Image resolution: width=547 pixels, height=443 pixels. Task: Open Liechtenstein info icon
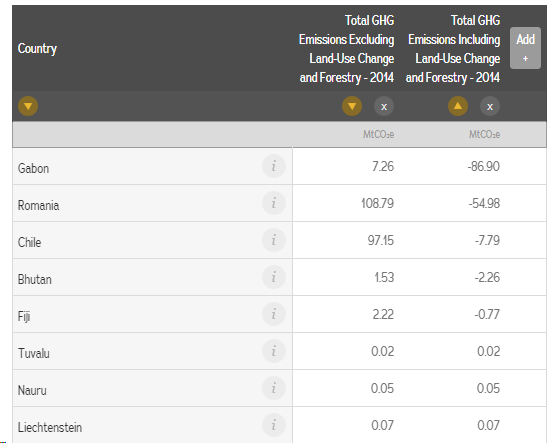point(274,425)
